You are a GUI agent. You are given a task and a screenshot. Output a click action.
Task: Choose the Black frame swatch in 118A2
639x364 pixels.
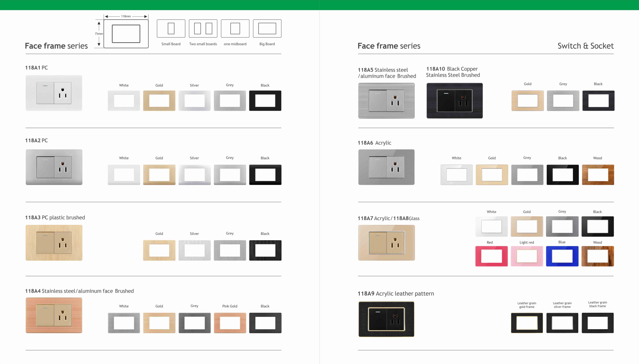coord(265,175)
